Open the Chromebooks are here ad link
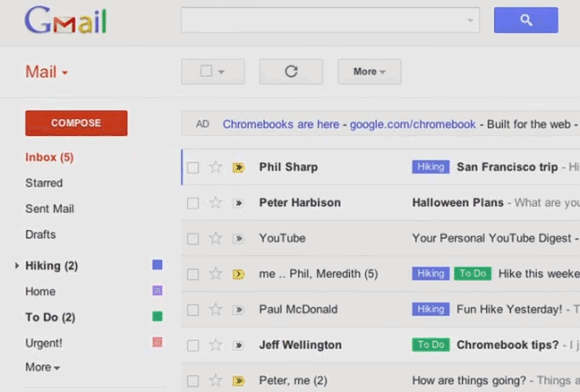Screen dimensions: 580x392 [x=281, y=124]
